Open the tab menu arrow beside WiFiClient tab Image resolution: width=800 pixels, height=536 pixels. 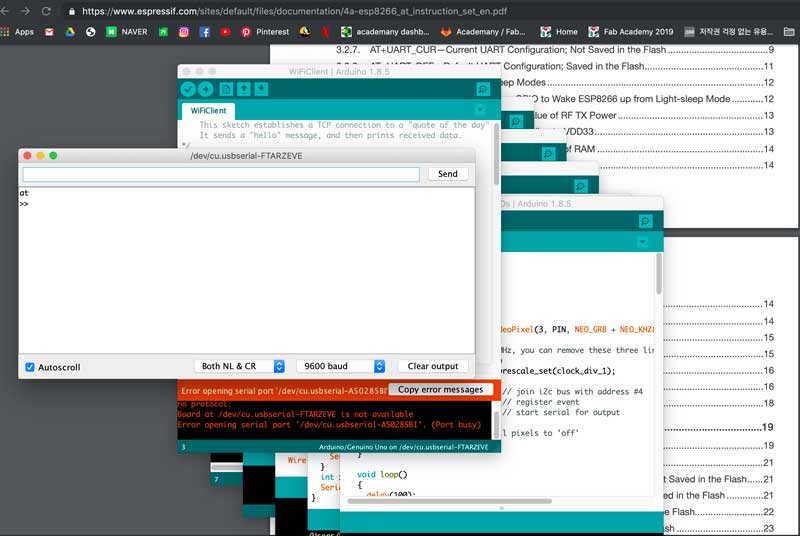pos(480,110)
